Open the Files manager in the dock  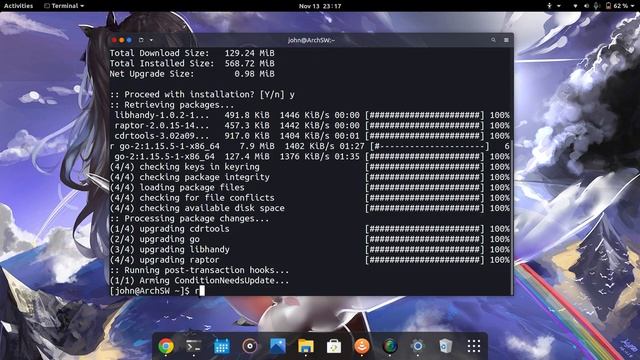pyautogui.click(x=306, y=346)
